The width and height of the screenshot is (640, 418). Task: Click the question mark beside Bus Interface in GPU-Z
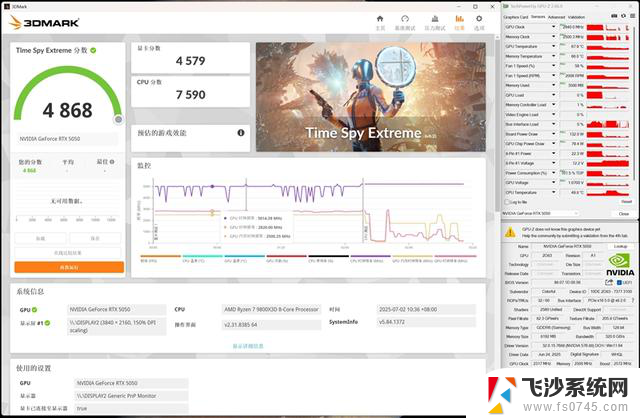point(633,300)
